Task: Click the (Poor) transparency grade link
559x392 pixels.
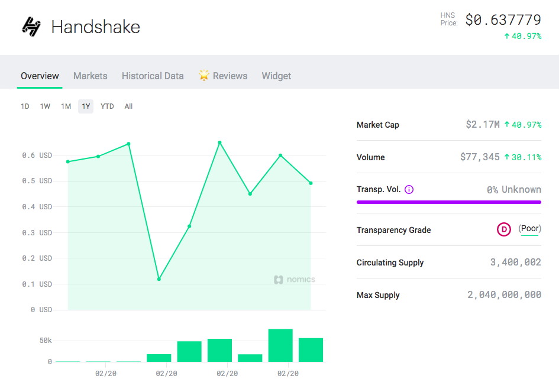Action: click(x=529, y=229)
